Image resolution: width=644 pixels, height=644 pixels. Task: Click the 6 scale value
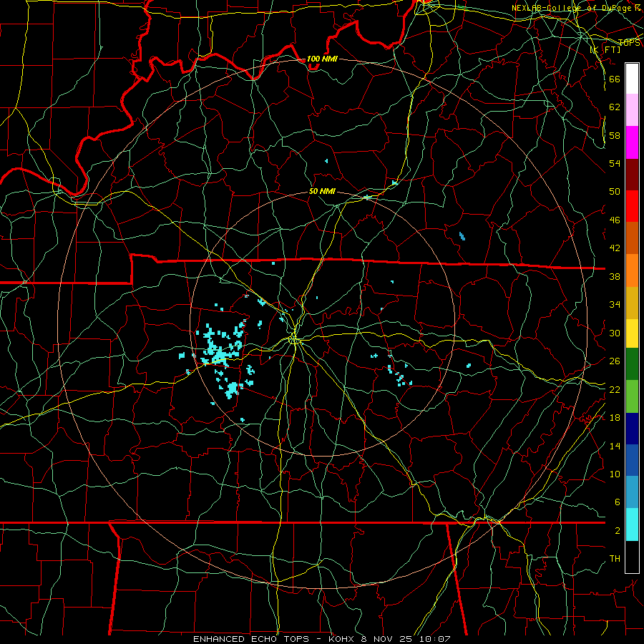(x=617, y=502)
